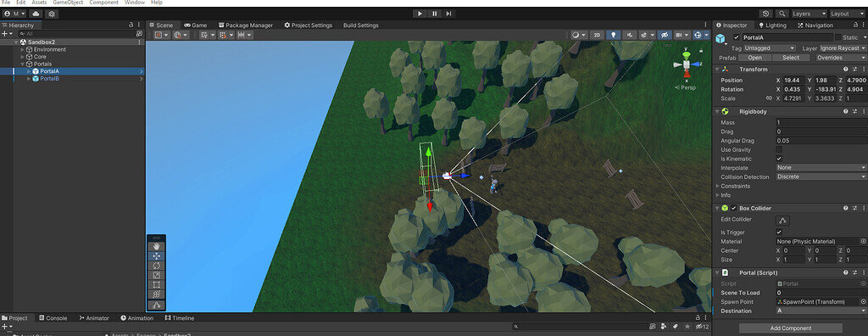Click the Pause button
This screenshot has height=336, width=868.
(435, 14)
